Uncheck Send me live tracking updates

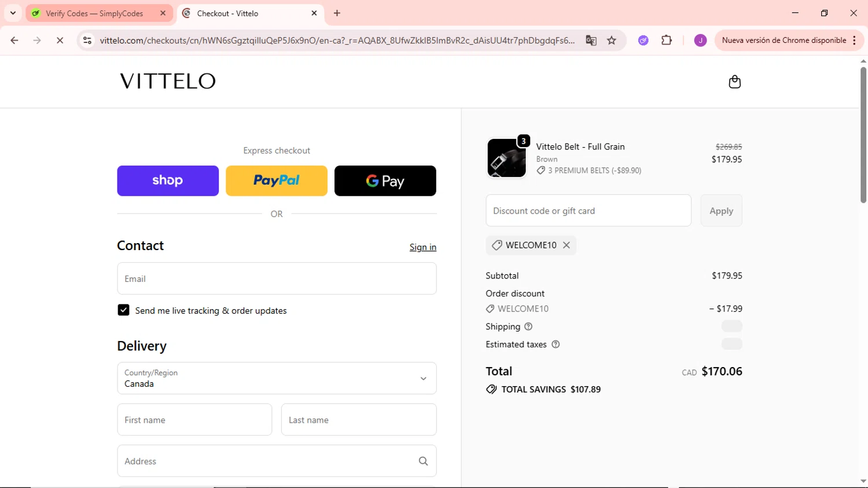point(123,310)
